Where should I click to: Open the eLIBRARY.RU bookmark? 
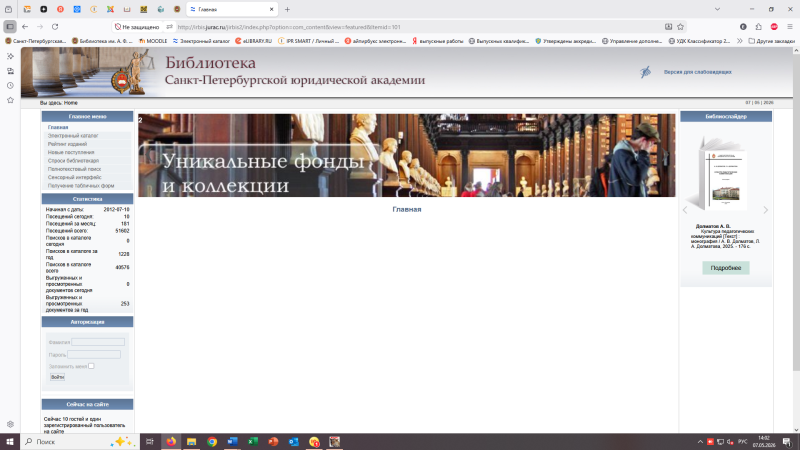click(x=254, y=41)
